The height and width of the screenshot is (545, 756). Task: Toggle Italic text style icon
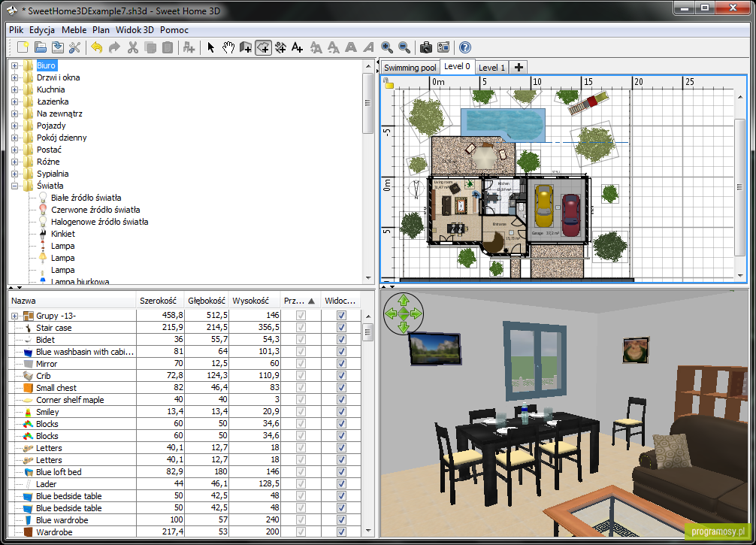tap(369, 47)
